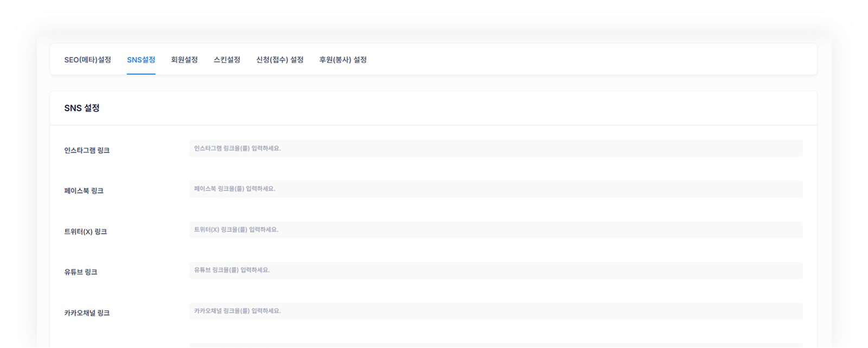Click the partially visible field below 카카오채널
Image resolution: width=868 pixels, height=348 pixels.
[x=495, y=345]
